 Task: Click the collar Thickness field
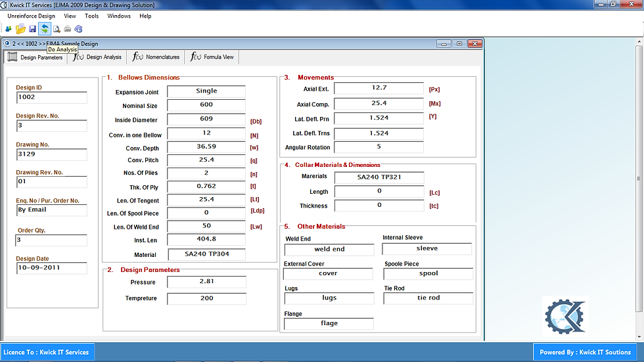[379, 206]
